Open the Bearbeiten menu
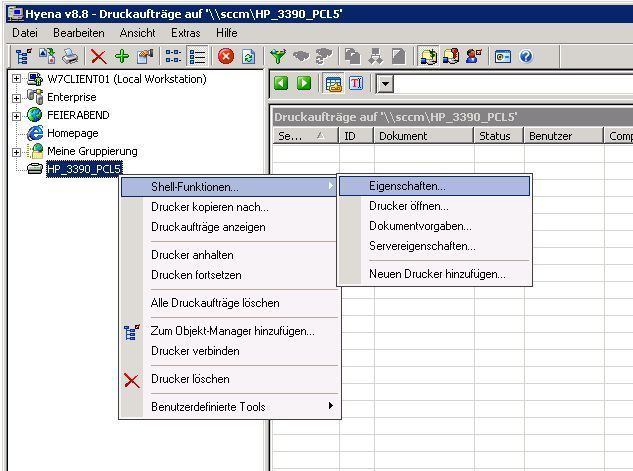The height and width of the screenshot is (471, 633). tap(79, 33)
